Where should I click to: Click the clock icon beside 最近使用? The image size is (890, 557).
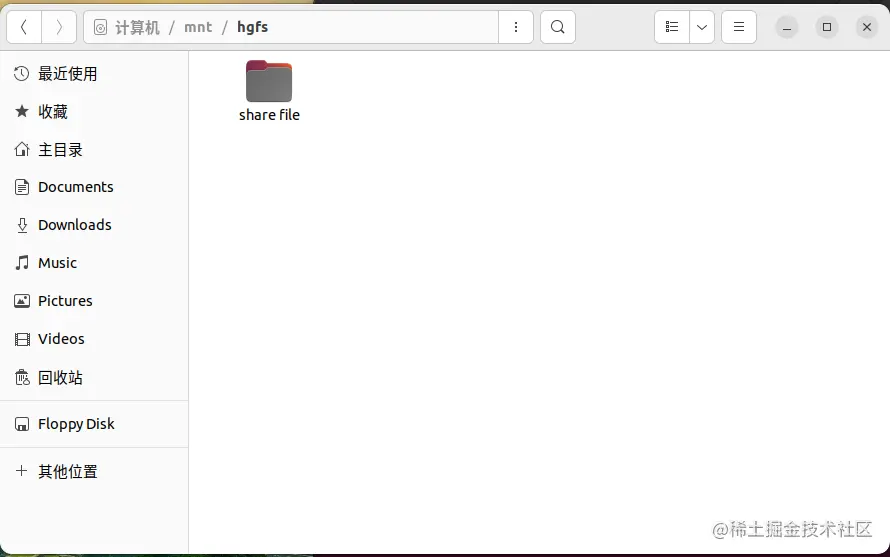coord(22,73)
